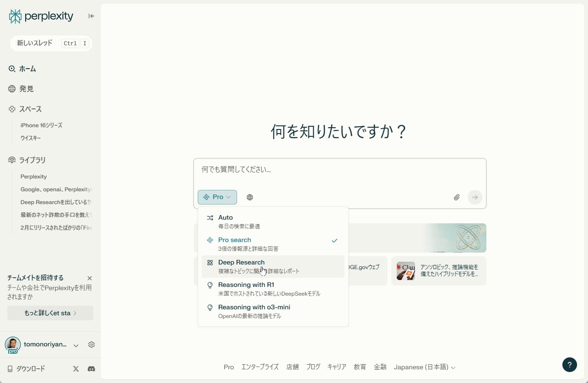Click the user profile avatar
Image resolution: width=588 pixels, height=383 pixels.
(13, 345)
